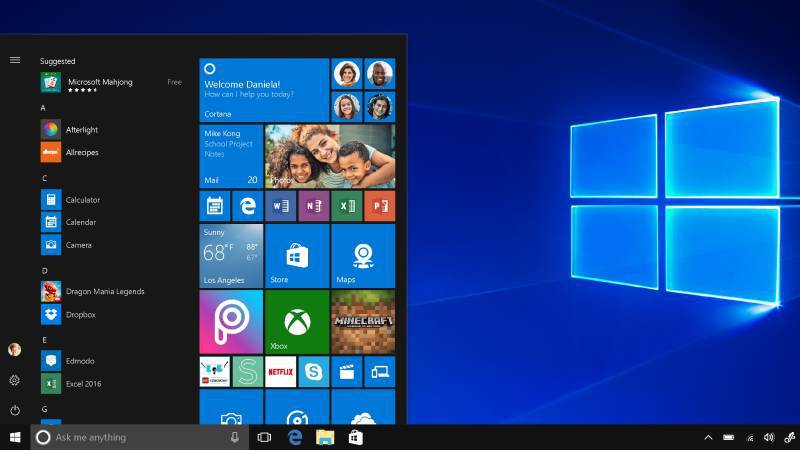Click the letter A section header
The height and width of the screenshot is (450, 800).
click(43, 108)
